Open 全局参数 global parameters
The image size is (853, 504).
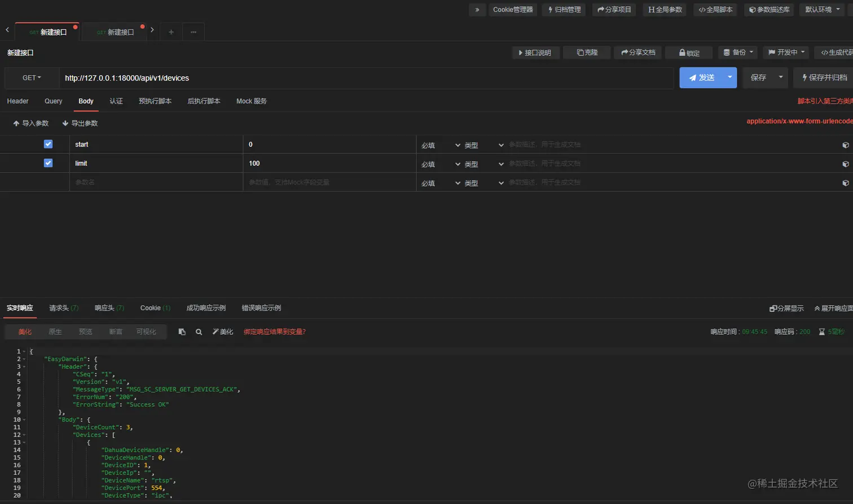[665, 10]
